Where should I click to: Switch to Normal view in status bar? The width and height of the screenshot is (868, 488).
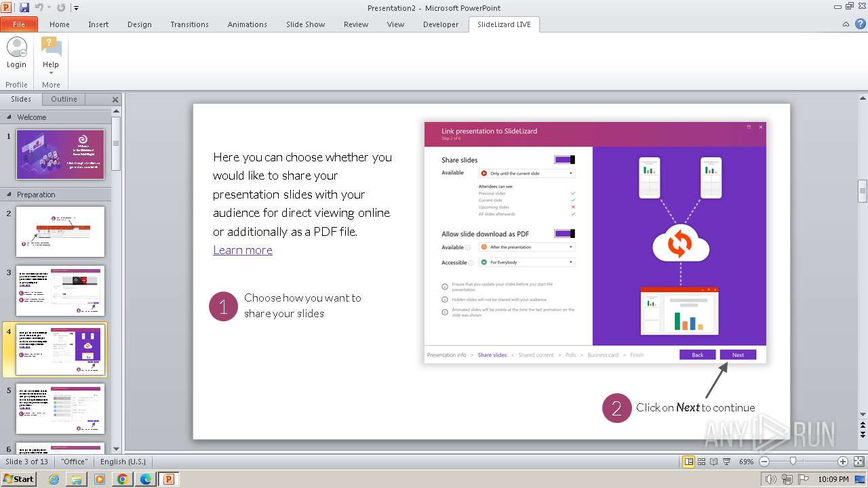(689, 462)
